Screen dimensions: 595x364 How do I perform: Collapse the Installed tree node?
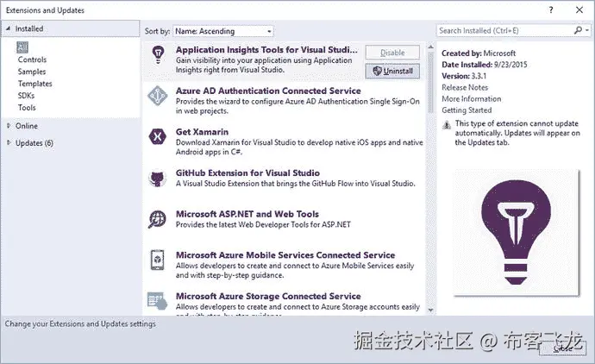8,28
